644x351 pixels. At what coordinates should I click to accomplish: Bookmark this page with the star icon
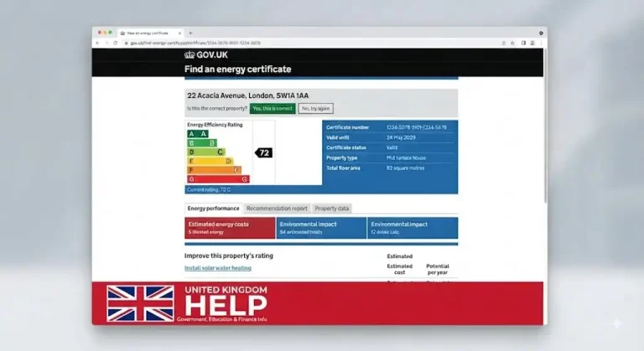coord(512,43)
